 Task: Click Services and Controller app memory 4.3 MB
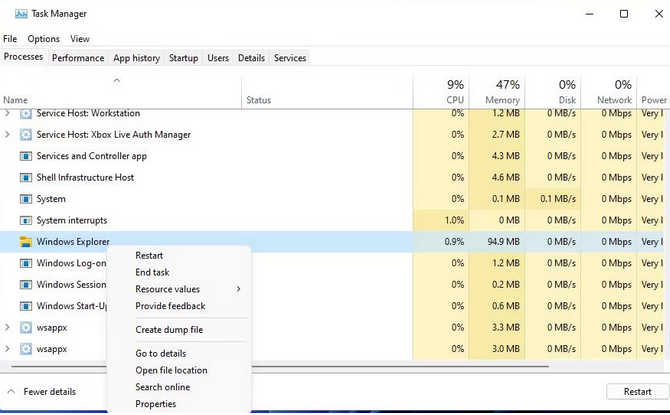[x=505, y=156]
